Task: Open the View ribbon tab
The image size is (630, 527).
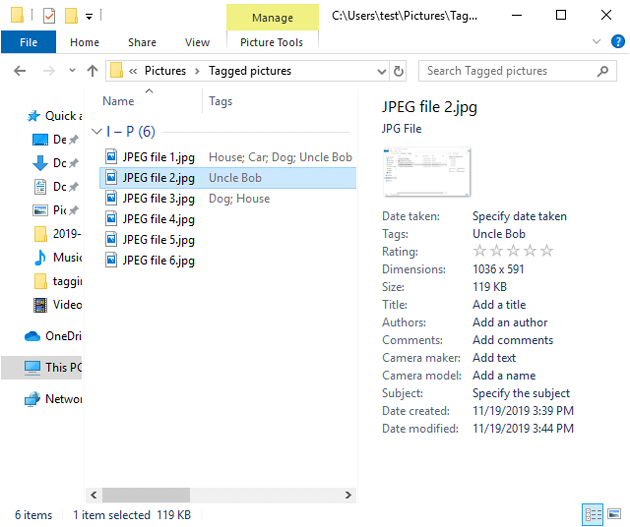Action: pyautogui.click(x=197, y=42)
